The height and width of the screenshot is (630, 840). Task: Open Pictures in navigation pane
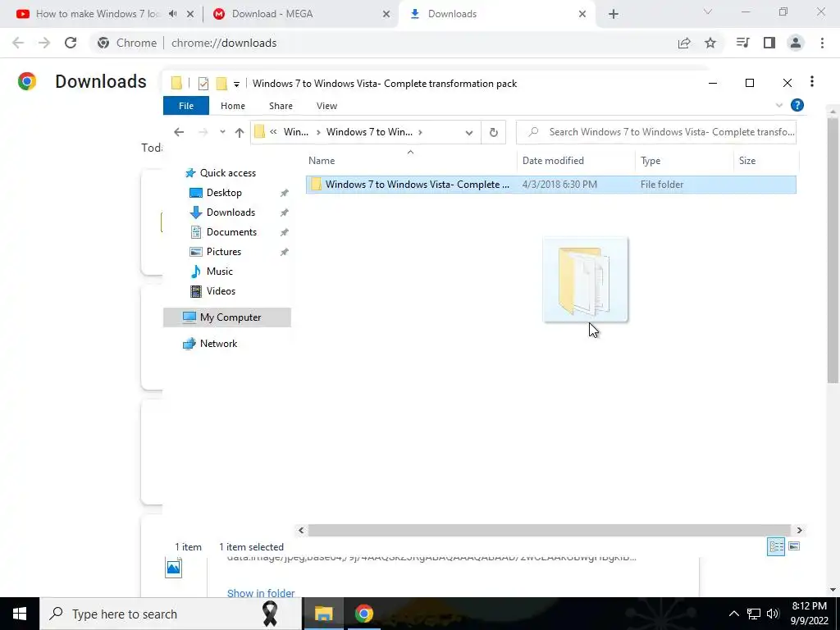coord(223,252)
